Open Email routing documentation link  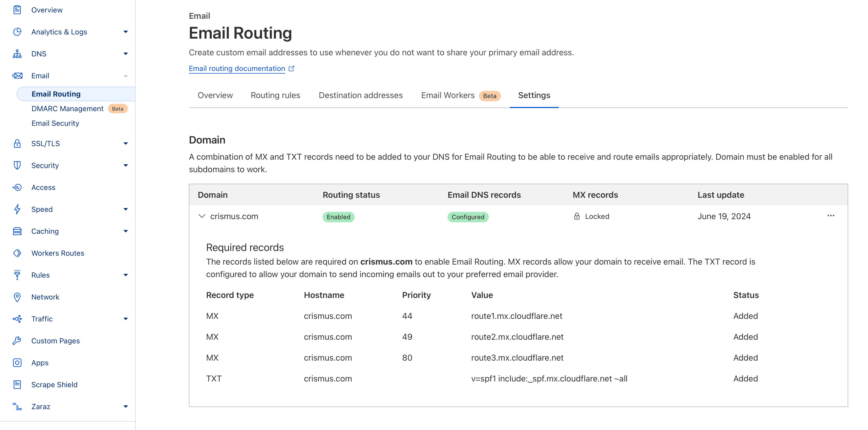point(237,68)
